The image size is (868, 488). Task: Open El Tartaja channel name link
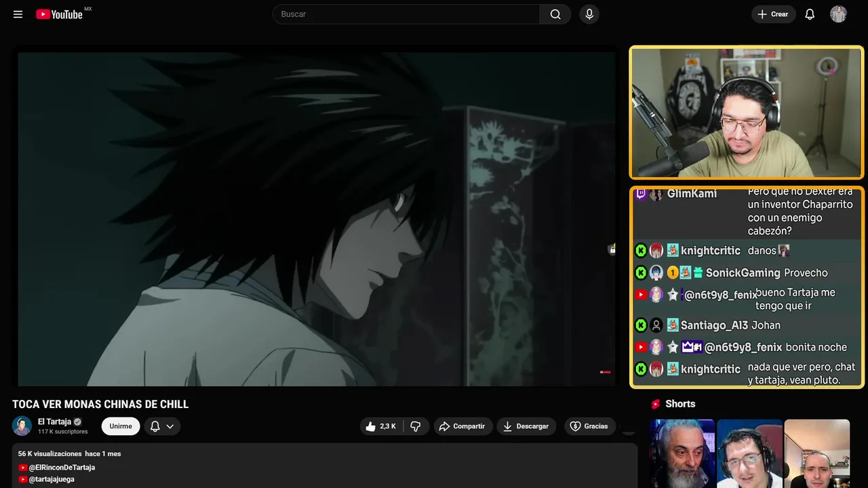coord(54,422)
